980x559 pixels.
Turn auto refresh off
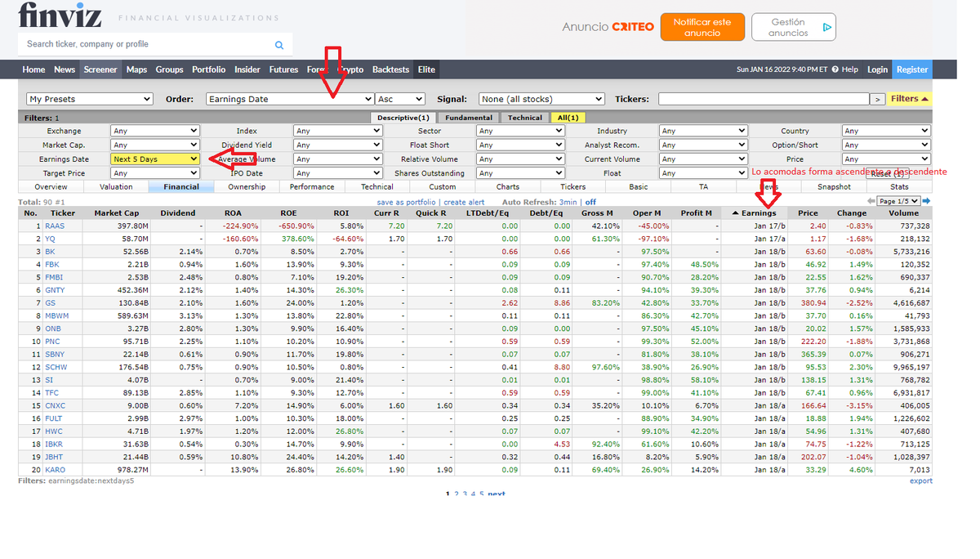tap(590, 202)
